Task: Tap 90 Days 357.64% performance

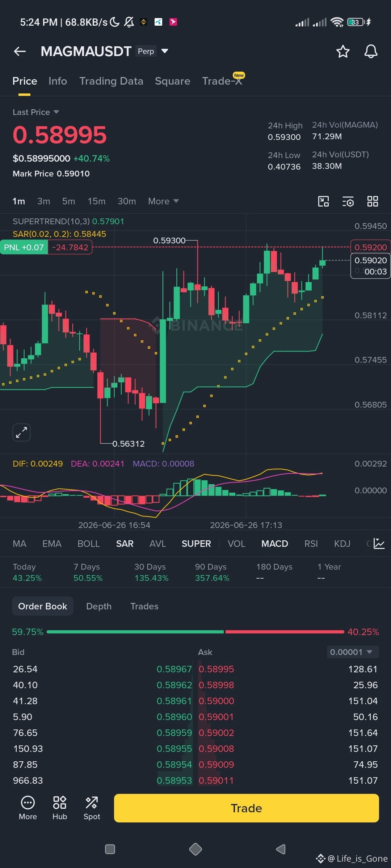Action: point(212,572)
